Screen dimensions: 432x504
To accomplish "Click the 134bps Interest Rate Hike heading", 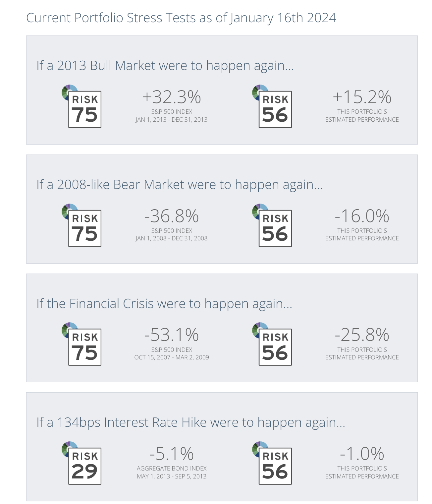I will tap(191, 422).
